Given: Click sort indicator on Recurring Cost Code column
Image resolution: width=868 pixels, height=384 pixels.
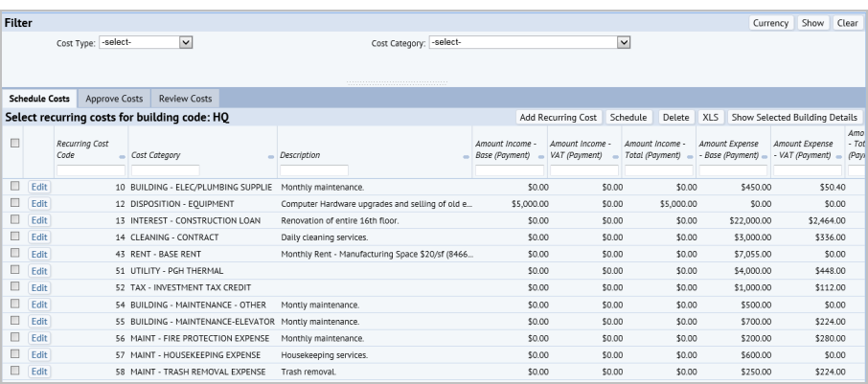Looking at the screenshot, I should [122, 156].
